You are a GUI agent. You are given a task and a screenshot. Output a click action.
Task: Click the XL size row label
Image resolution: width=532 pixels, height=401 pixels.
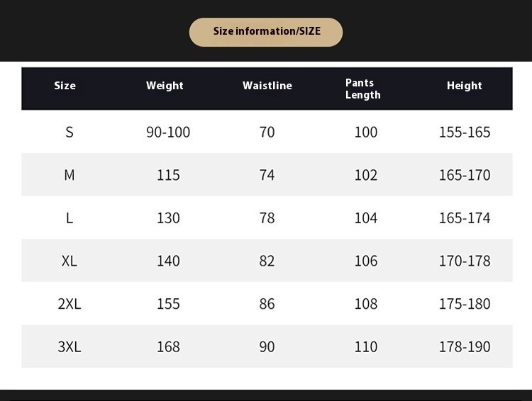pos(70,261)
